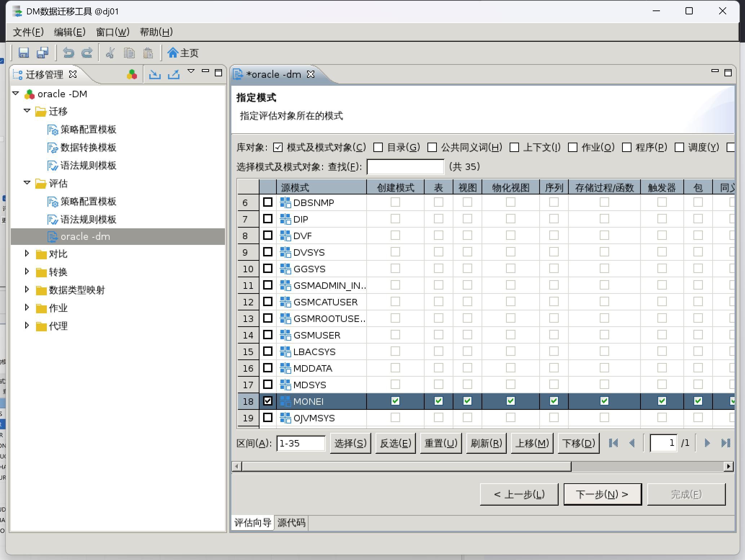Collapse the 评估 folder node

(x=27, y=183)
